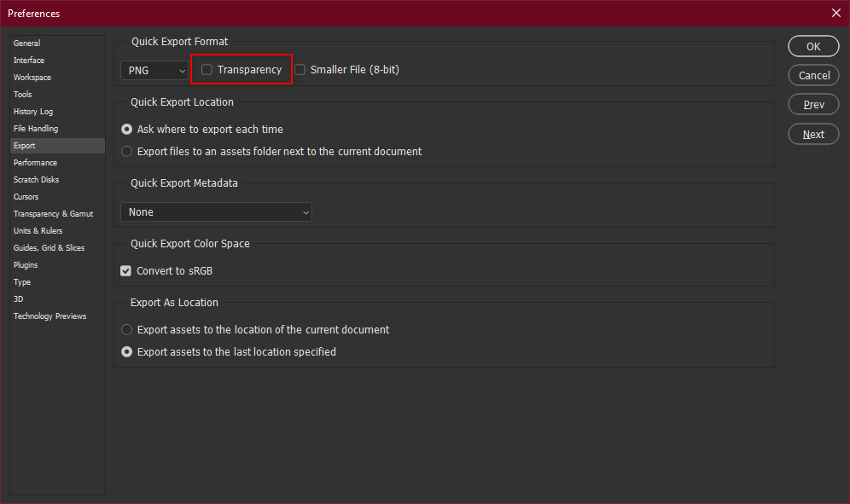
Task: Open Workspace preferences
Action: point(57,78)
